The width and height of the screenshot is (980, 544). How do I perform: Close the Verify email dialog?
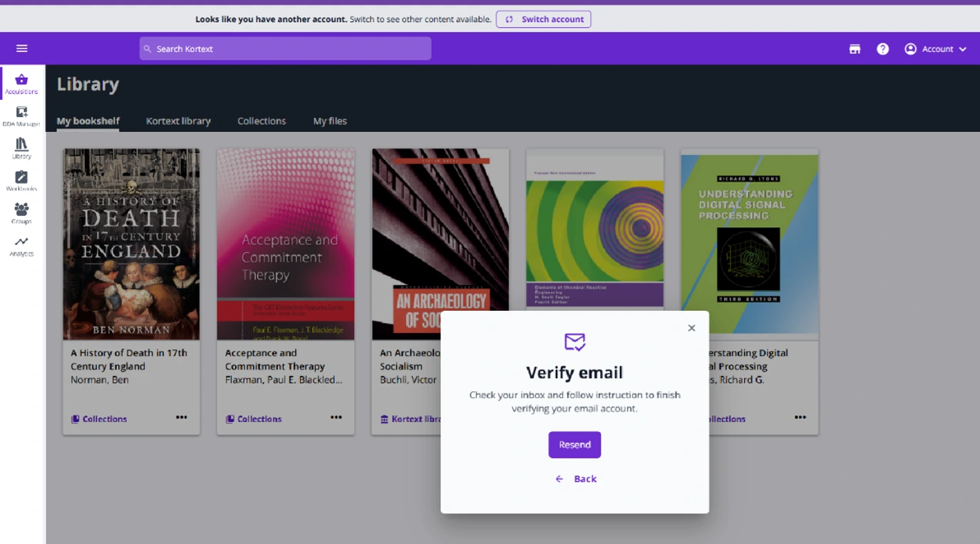pyautogui.click(x=691, y=328)
